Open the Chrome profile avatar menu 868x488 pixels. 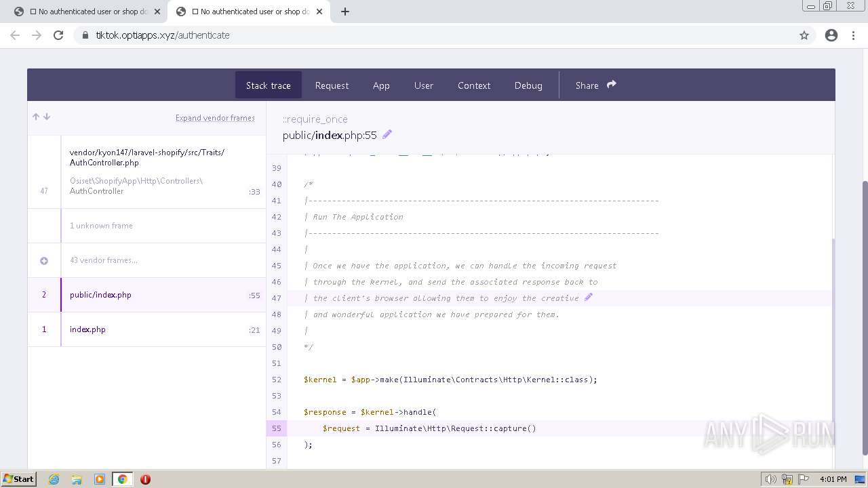[831, 35]
